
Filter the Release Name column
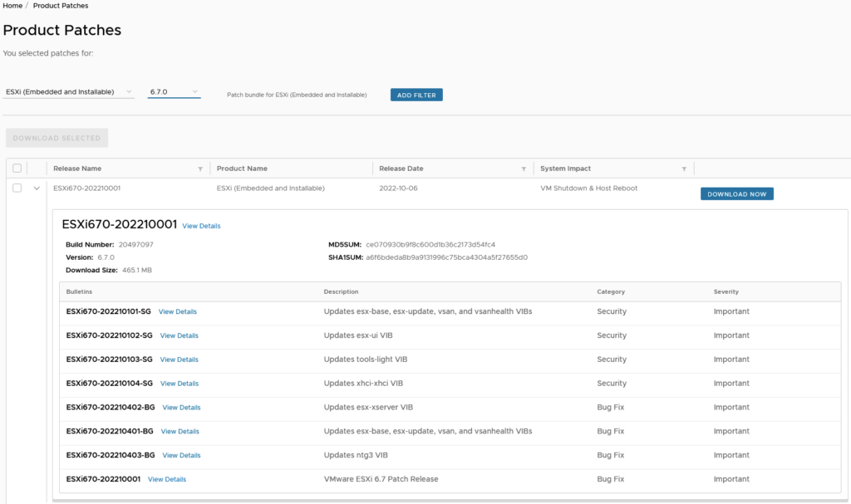(200, 169)
